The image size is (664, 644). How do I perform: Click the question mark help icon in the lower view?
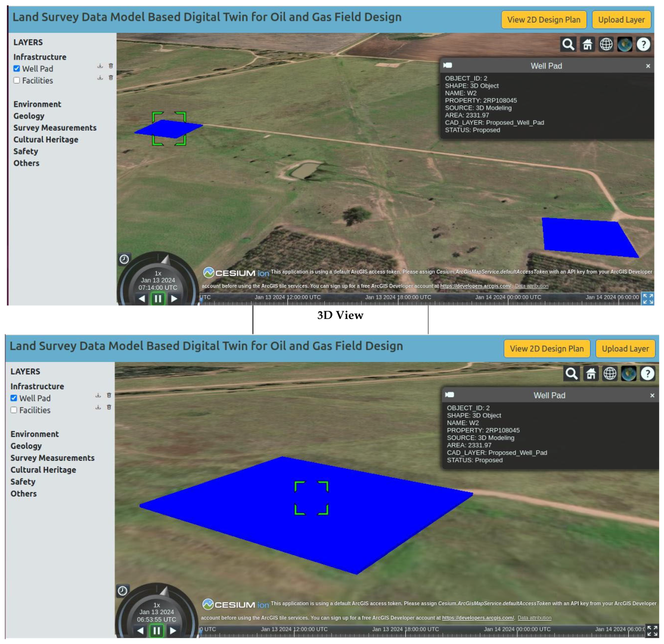(647, 374)
